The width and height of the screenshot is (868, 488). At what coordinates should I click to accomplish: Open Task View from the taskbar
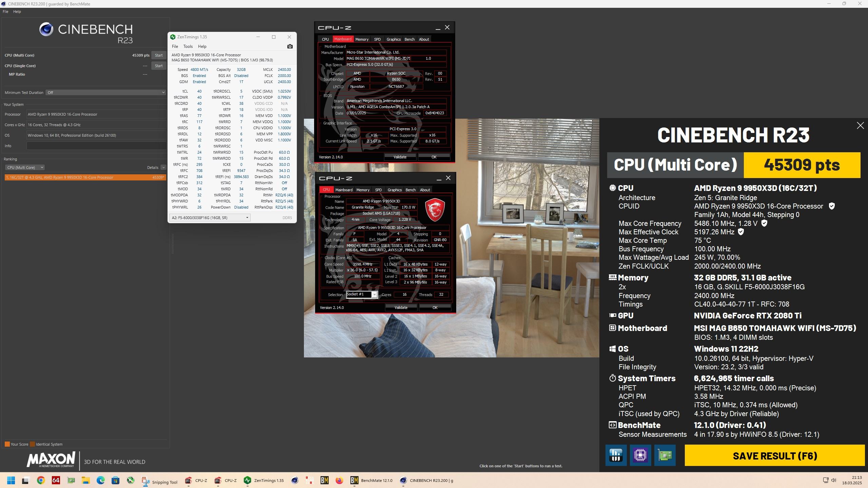(x=26, y=480)
